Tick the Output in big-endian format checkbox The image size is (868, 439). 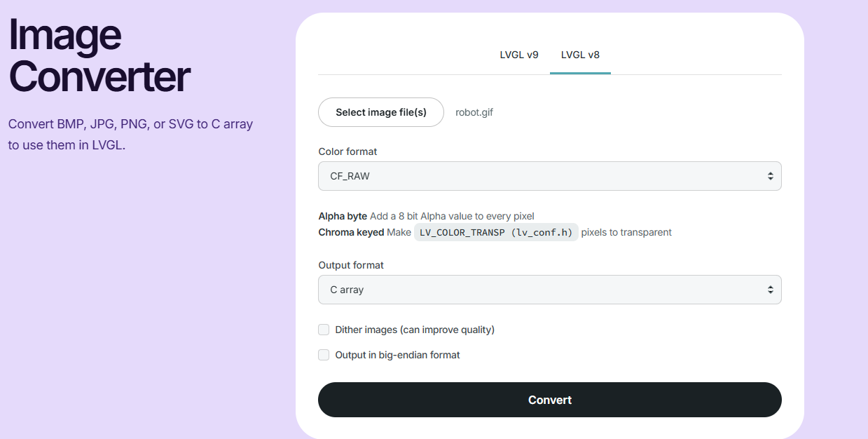324,355
